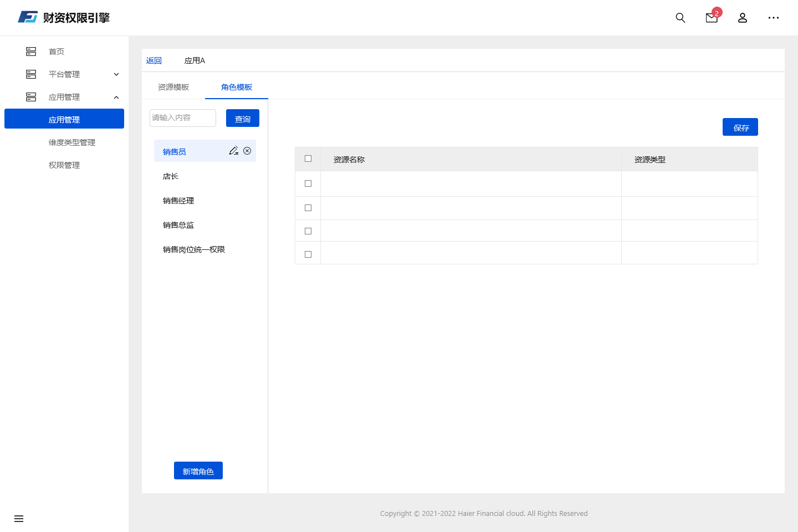Expand the 平台管理 menu chevron
The image size is (798, 532).
pyautogui.click(x=116, y=74)
